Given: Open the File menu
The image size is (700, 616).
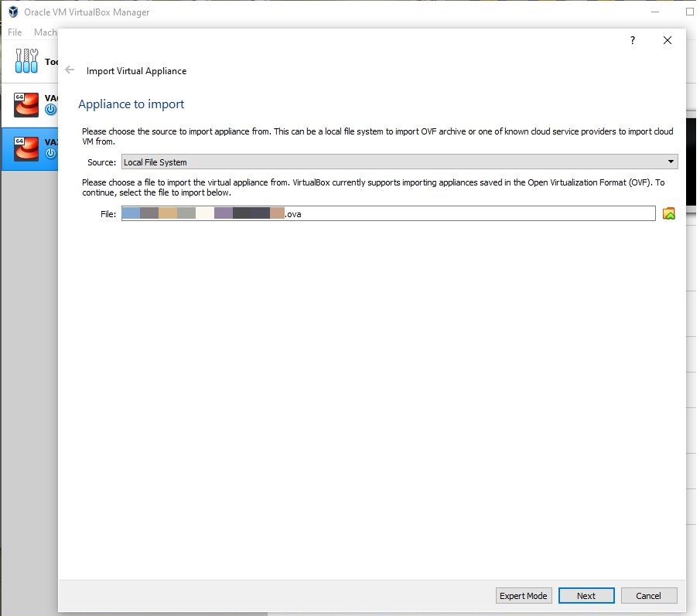Looking at the screenshot, I should (x=15, y=32).
